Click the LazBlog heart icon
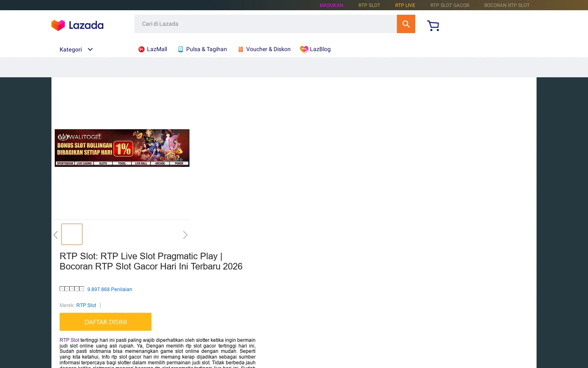The image size is (588, 368). click(x=304, y=49)
